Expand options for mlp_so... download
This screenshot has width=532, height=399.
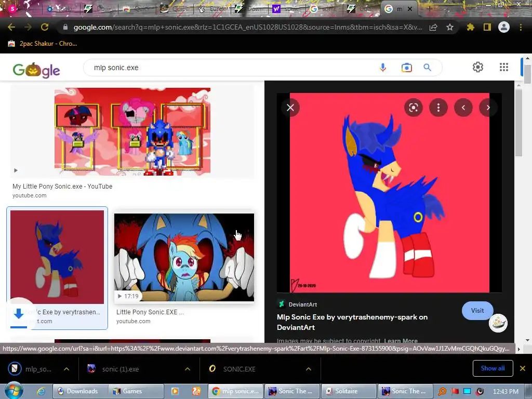tap(66, 369)
